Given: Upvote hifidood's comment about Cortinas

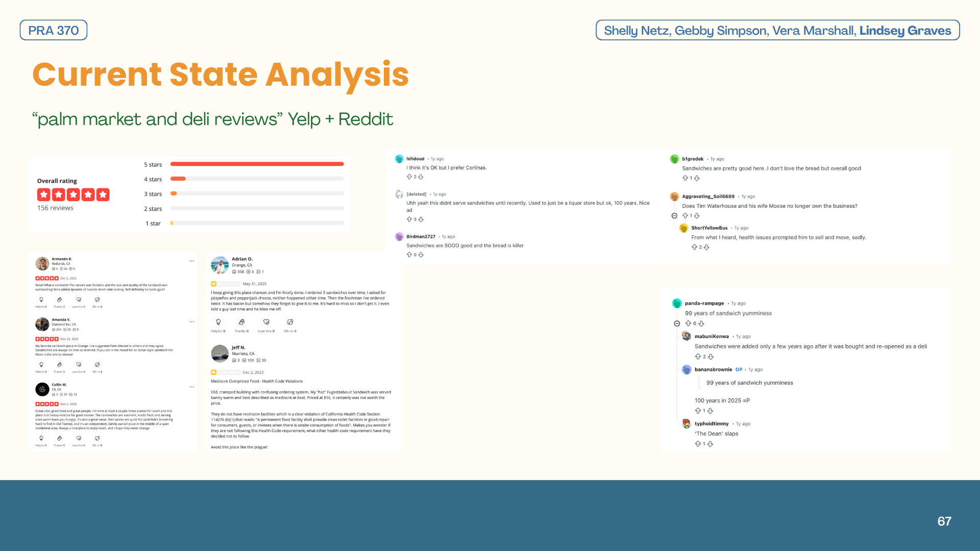Looking at the screenshot, I should click(409, 177).
